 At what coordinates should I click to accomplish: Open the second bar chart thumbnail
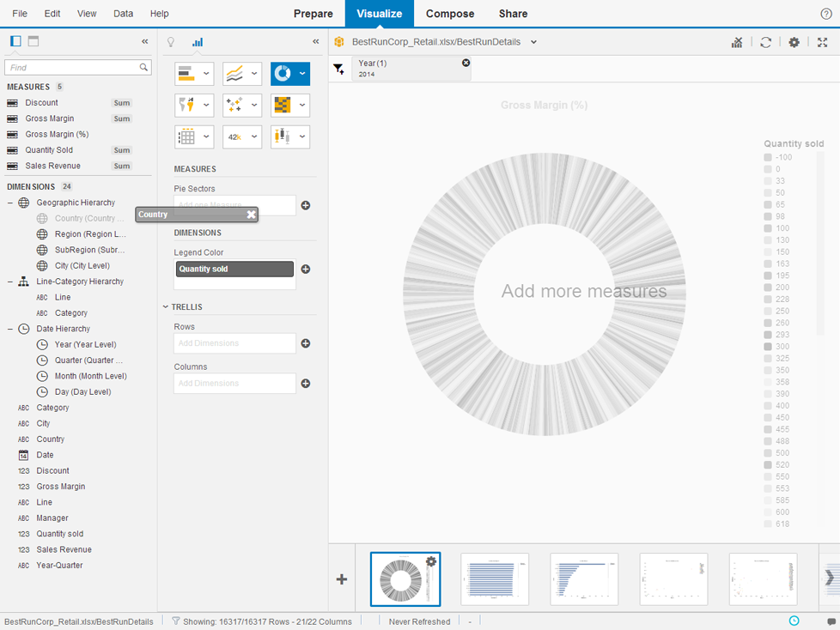[495, 579]
